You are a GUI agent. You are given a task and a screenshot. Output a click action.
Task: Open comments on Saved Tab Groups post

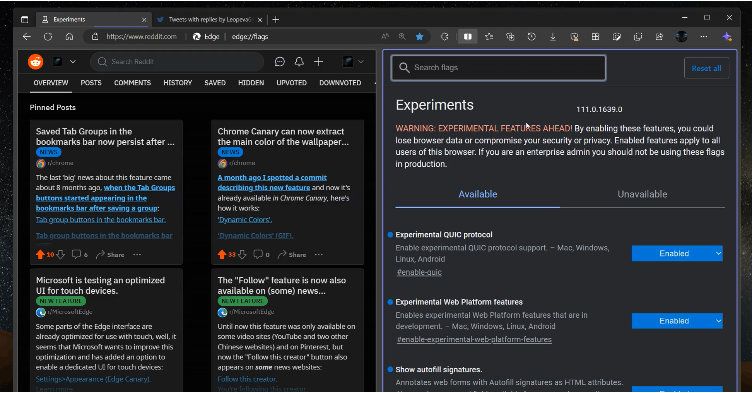click(x=80, y=255)
